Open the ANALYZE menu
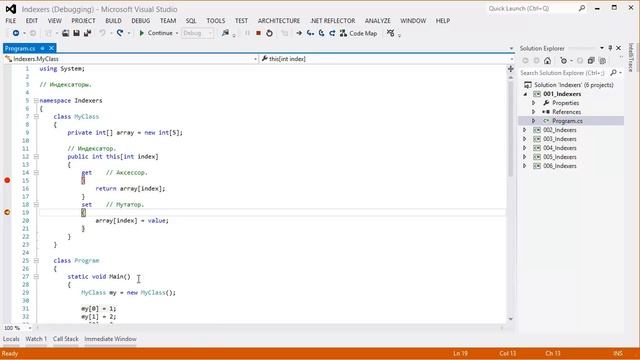This screenshot has width=640, height=360. click(378, 21)
